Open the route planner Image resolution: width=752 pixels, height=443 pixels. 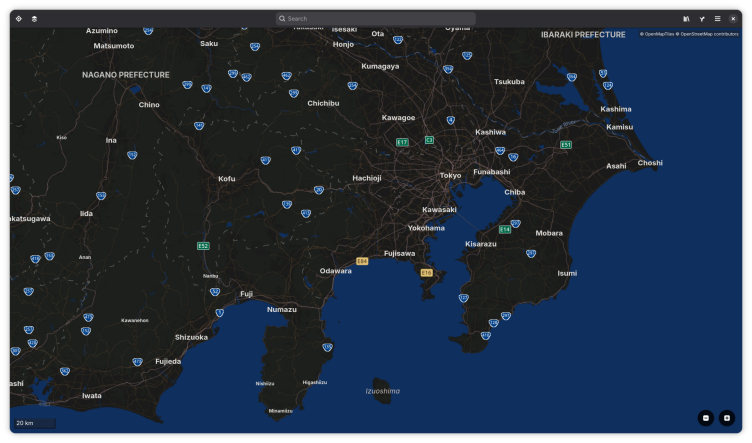click(701, 18)
